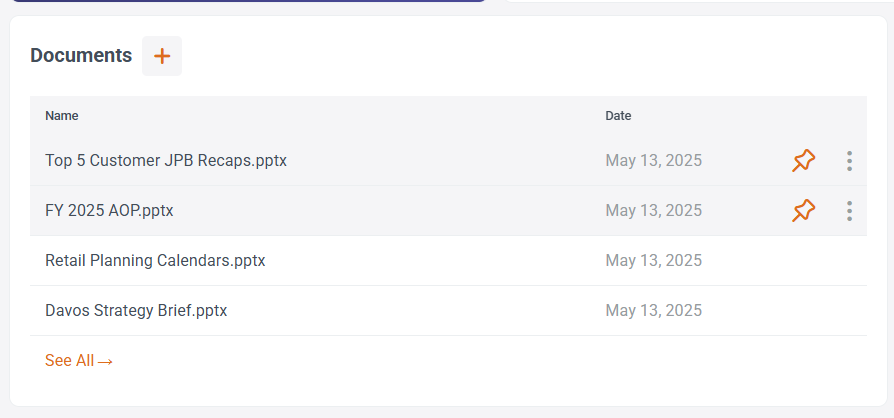Open Top 5 Customer JPB Recaps.pptx

click(x=166, y=161)
